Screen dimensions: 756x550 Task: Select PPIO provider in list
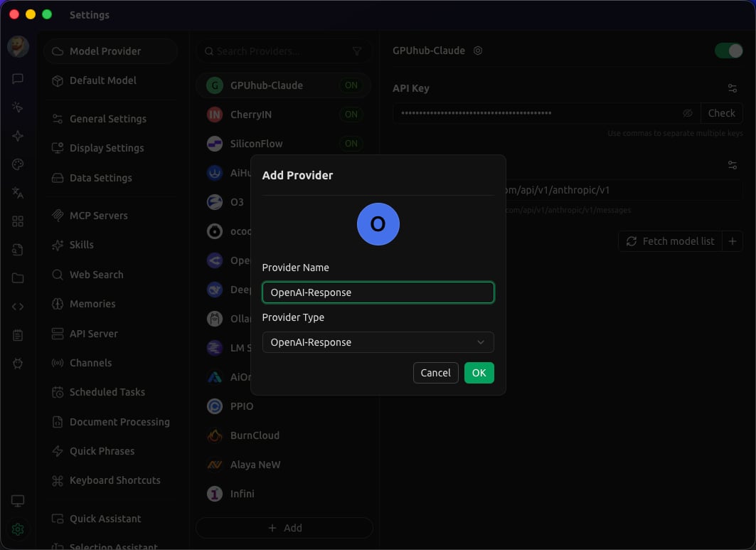[284, 406]
